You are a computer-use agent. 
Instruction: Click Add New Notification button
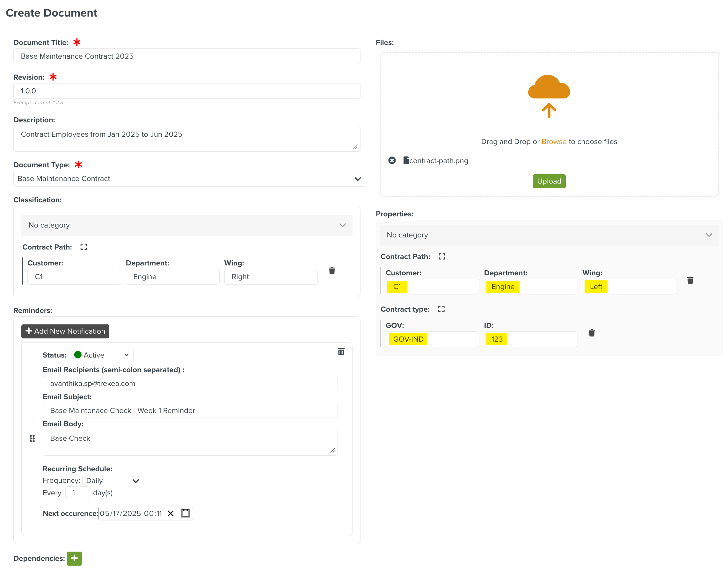click(65, 331)
